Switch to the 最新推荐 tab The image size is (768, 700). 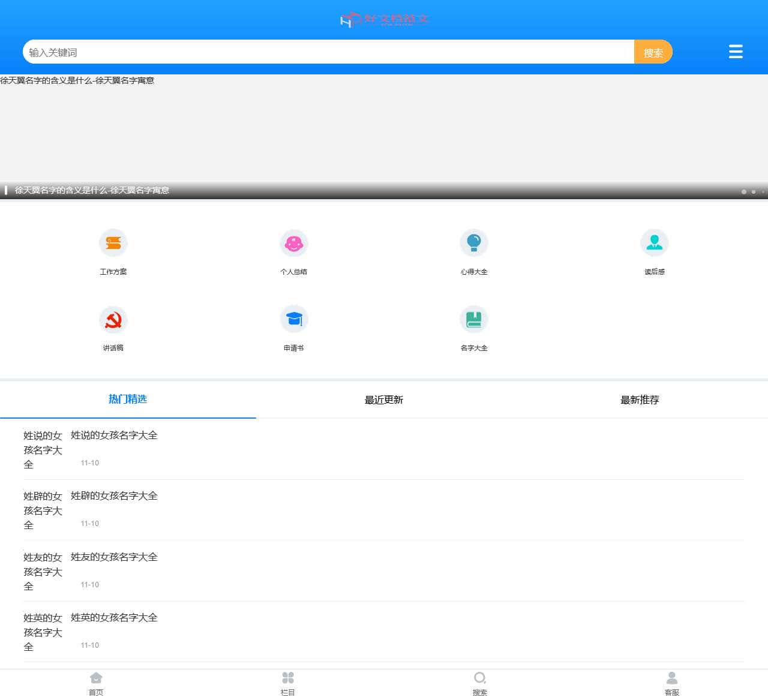click(640, 400)
